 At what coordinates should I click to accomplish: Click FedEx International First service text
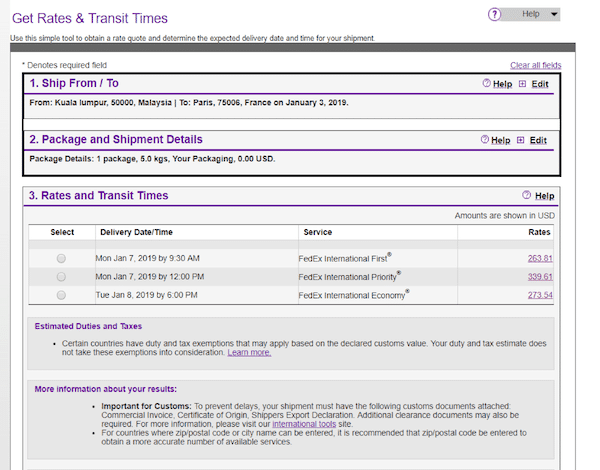click(x=345, y=258)
